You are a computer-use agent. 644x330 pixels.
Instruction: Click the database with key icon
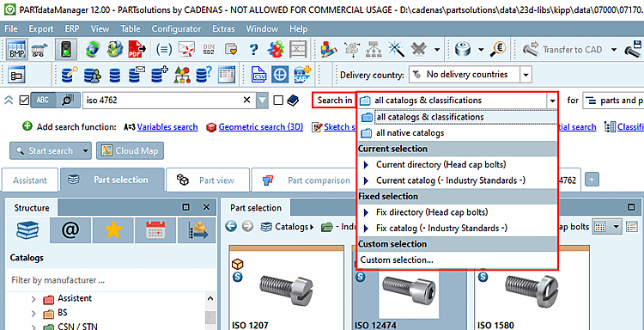tap(70, 75)
